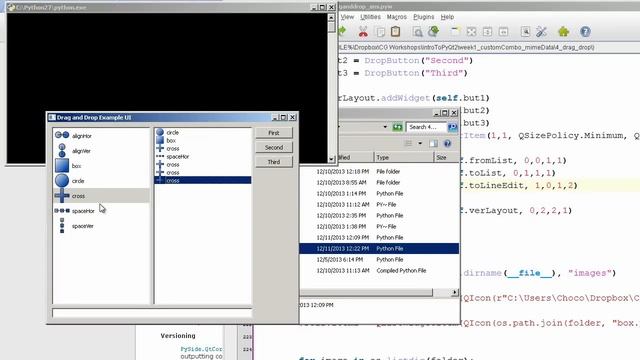Open the Macros menu

click(x=397, y=17)
